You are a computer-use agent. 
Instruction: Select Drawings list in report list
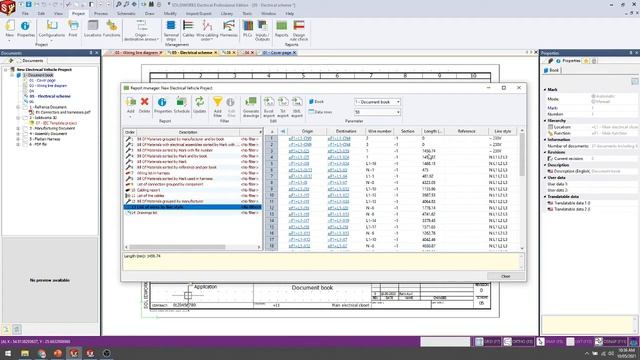tap(147, 213)
